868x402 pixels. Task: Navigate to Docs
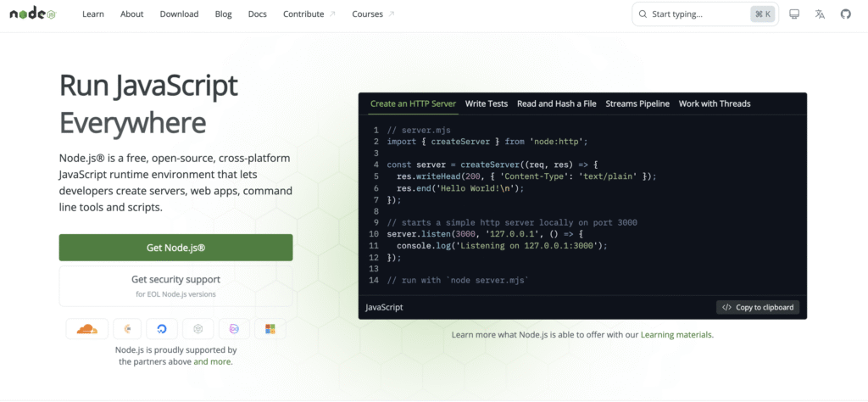[x=258, y=14]
